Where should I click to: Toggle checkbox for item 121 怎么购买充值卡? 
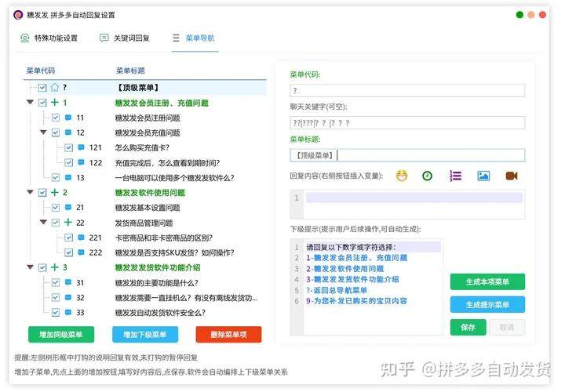(68, 147)
